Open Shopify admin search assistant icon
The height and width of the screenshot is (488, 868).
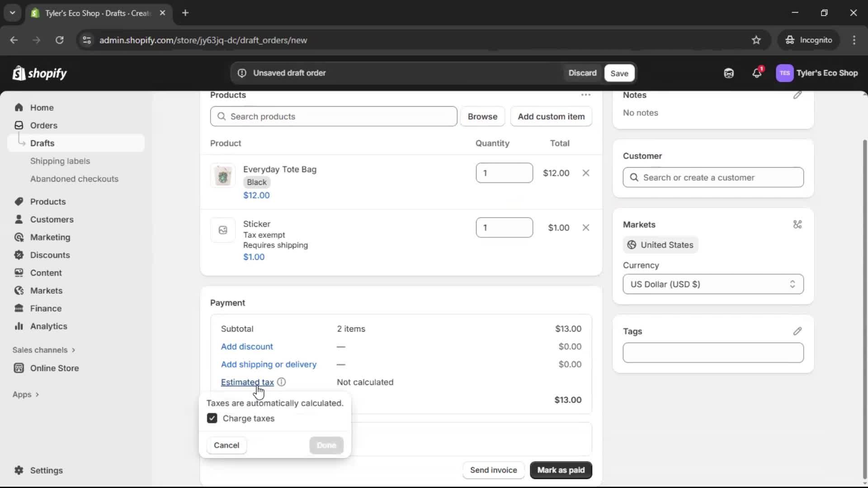point(729,73)
